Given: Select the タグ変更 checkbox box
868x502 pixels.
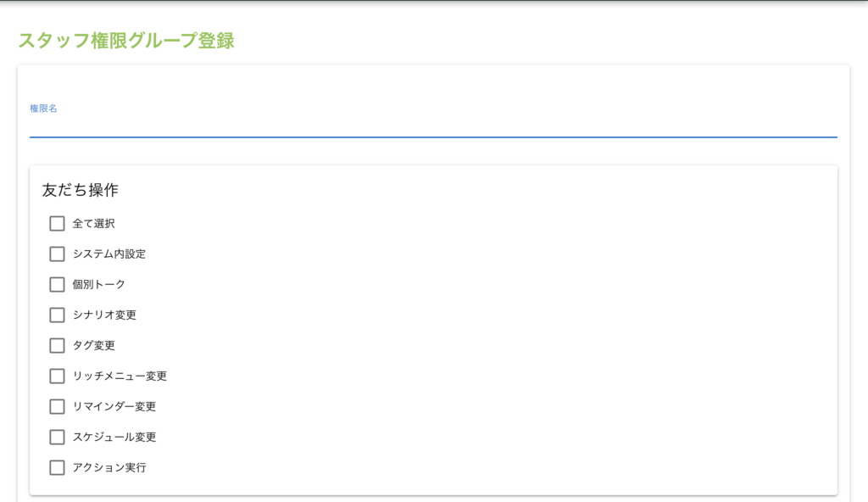Looking at the screenshot, I should 57,346.
